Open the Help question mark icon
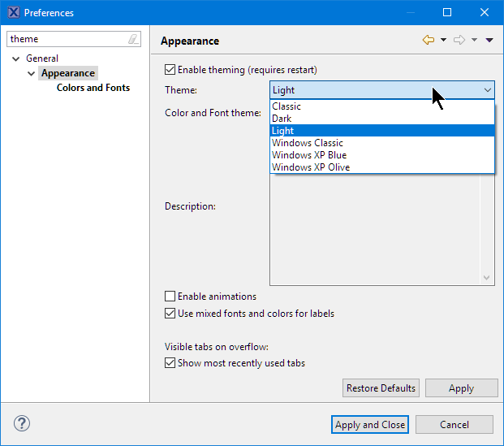The height and width of the screenshot is (446, 504). click(22, 424)
